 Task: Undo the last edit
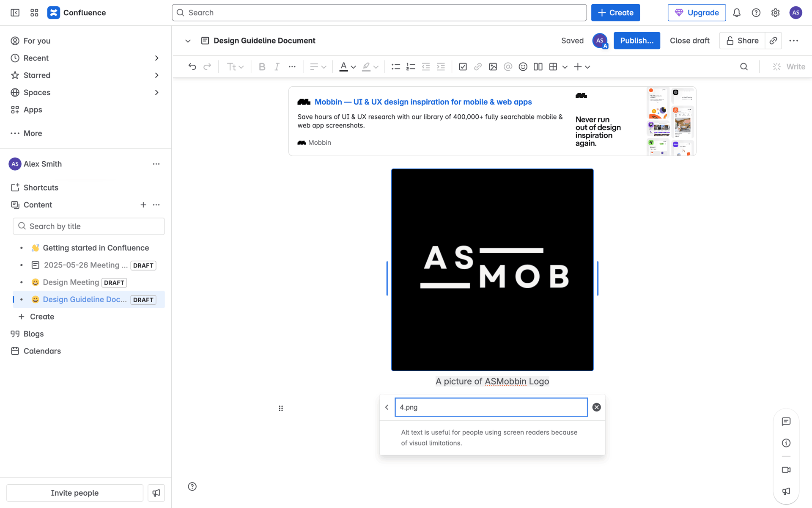192,66
